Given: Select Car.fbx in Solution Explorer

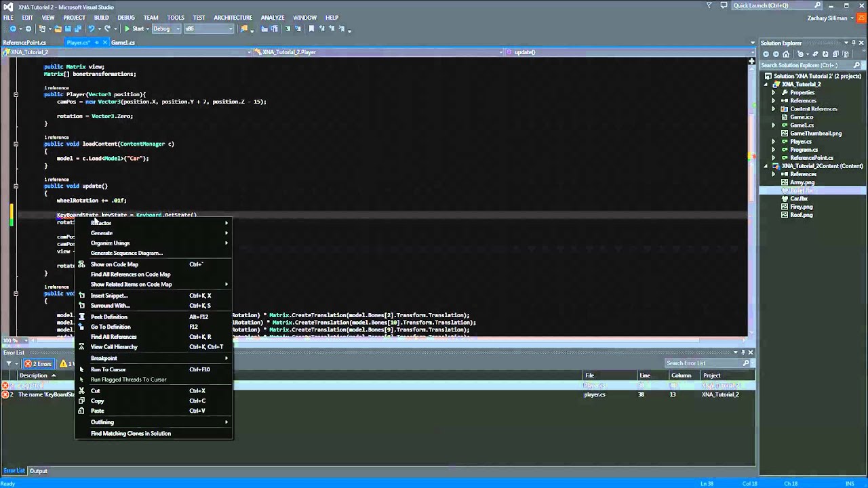Looking at the screenshot, I should point(799,199).
